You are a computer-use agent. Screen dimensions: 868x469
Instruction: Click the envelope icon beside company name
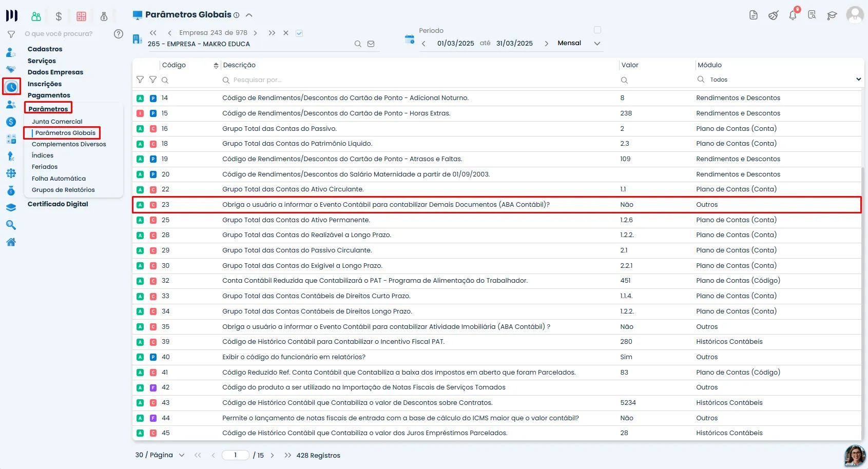click(x=371, y=44)
